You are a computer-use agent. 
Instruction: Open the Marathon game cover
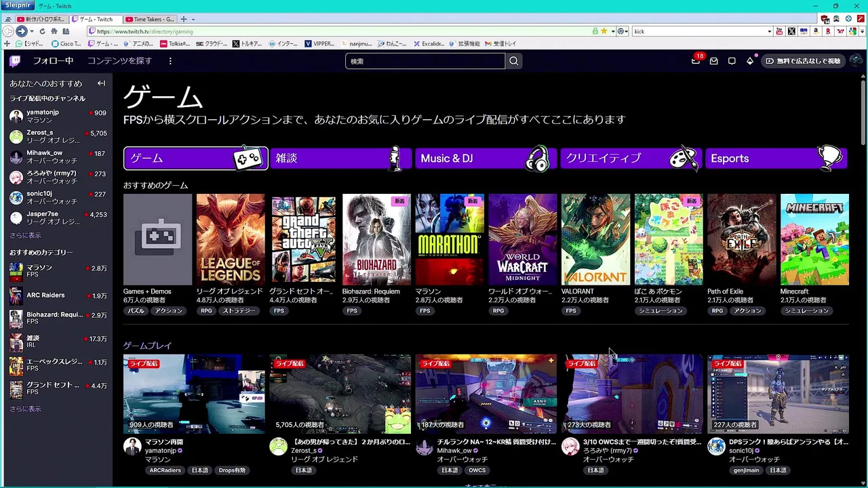[450, 239]
